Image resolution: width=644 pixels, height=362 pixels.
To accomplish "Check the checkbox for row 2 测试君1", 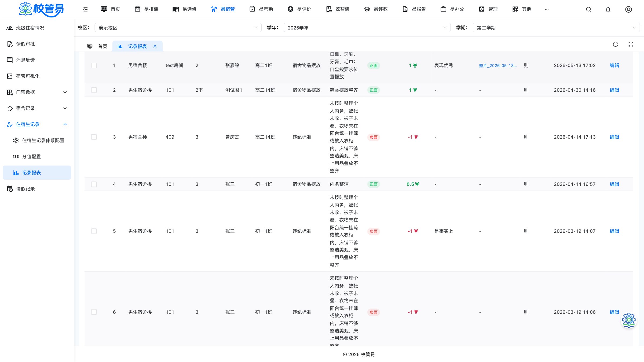I will click(94, 90).
